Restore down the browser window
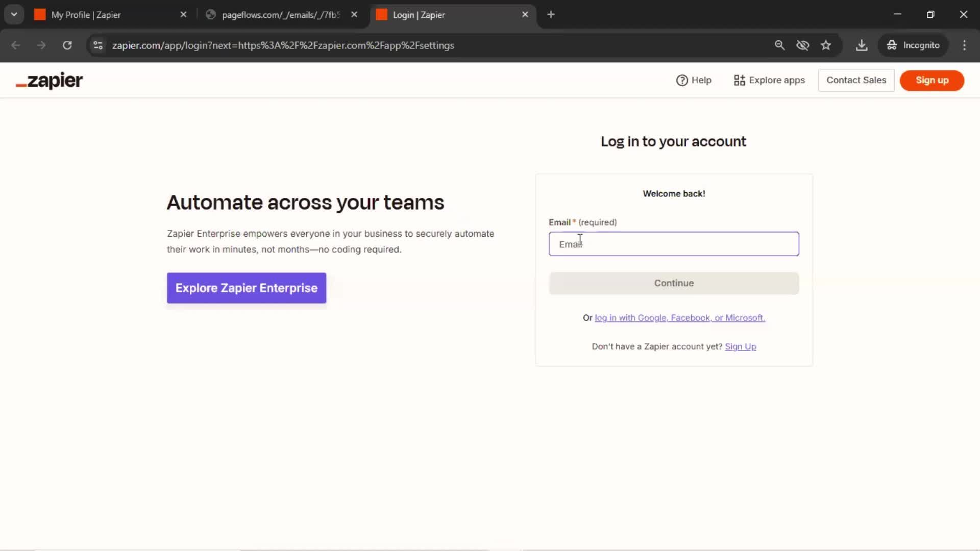 (930, 14)
